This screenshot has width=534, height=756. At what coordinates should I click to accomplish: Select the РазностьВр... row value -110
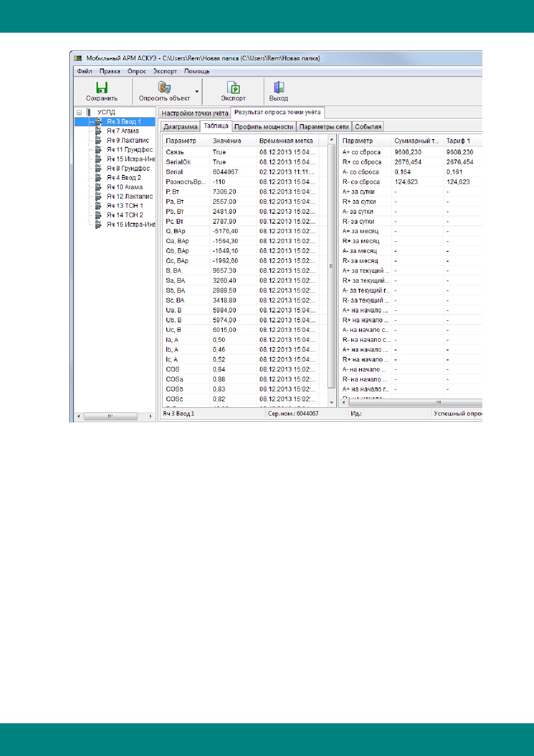pyautogui.click(x=219, y=182)
